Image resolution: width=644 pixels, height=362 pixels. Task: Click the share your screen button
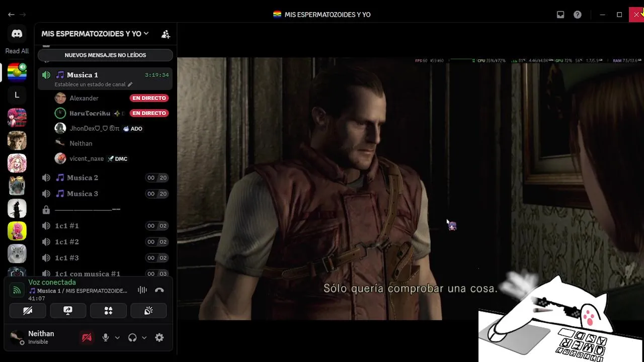[x=68, y=311]
